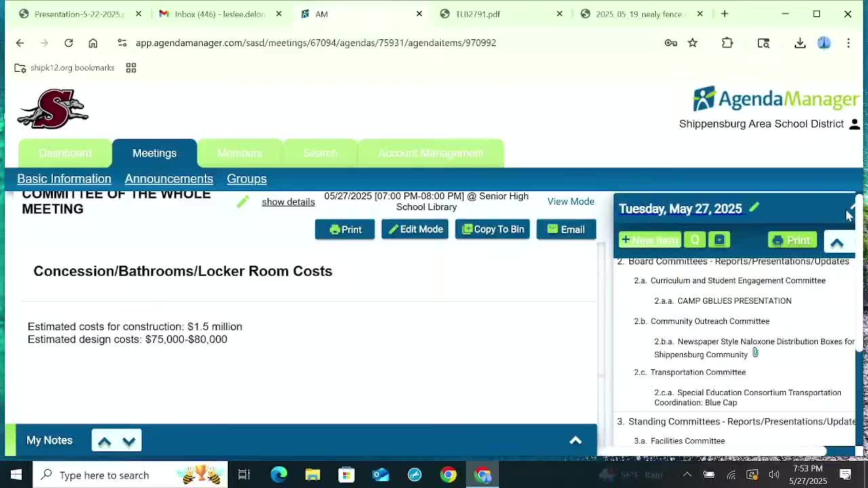This screenshot has height=488, width=868.
Task: Open the Members tab
Action: (x=239, y=153)
